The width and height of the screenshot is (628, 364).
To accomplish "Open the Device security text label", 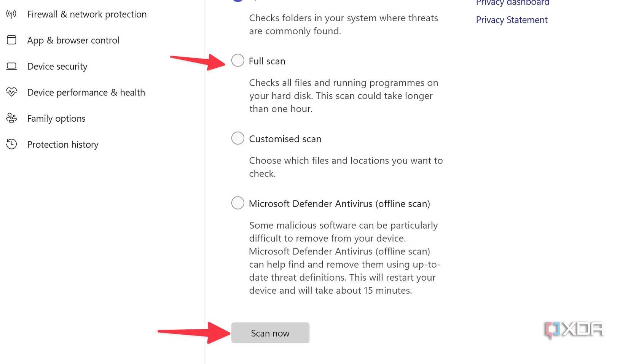I will [x=57, y=67].
